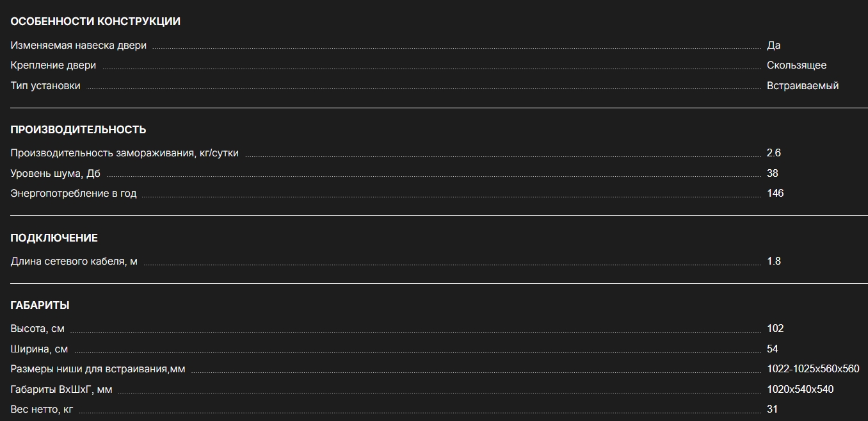
Task: Click the "Производительность замораживания, кг/сутки" label
Action: point(124,153)
